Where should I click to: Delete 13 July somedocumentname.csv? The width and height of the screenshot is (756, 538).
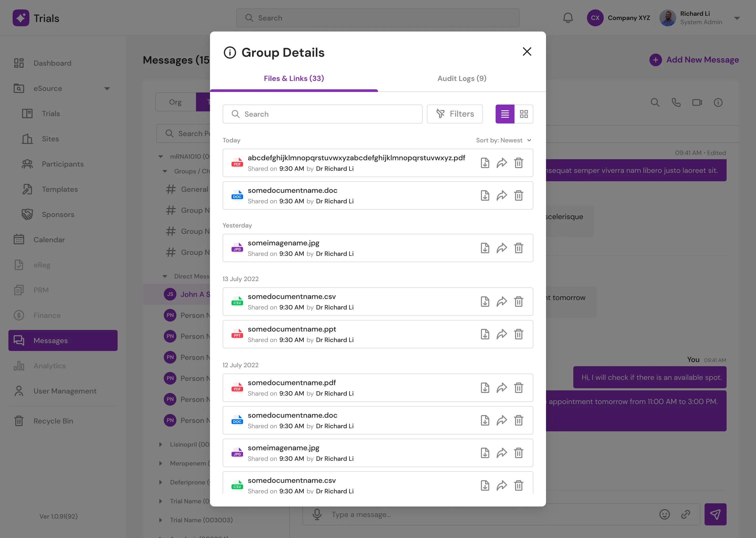point(519,302)
